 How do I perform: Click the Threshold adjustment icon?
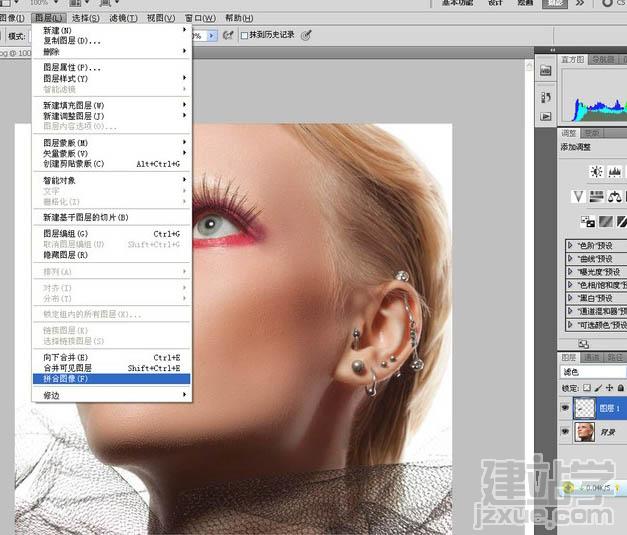coord(622,222)
